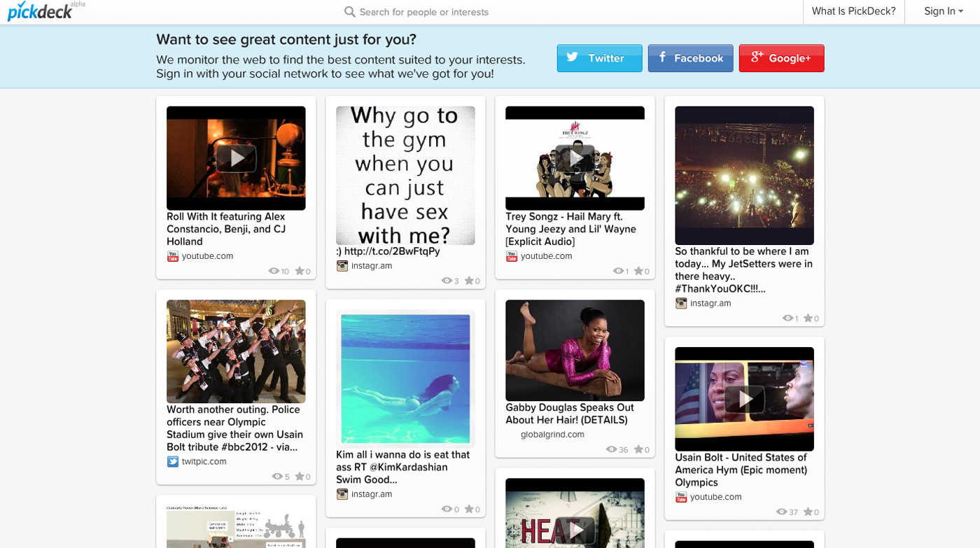Click Instagram icon under the JetSetters card
This screenshot has height=548, width=980.
681,303
